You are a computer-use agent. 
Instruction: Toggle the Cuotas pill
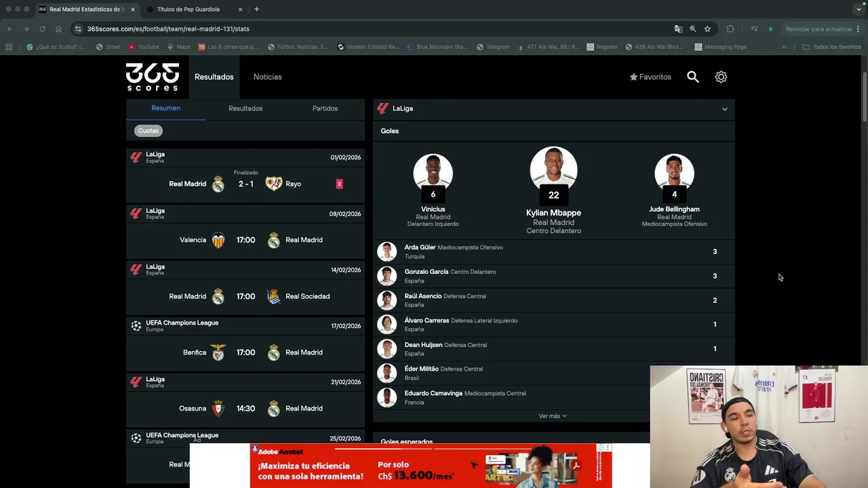click(148, 131)
